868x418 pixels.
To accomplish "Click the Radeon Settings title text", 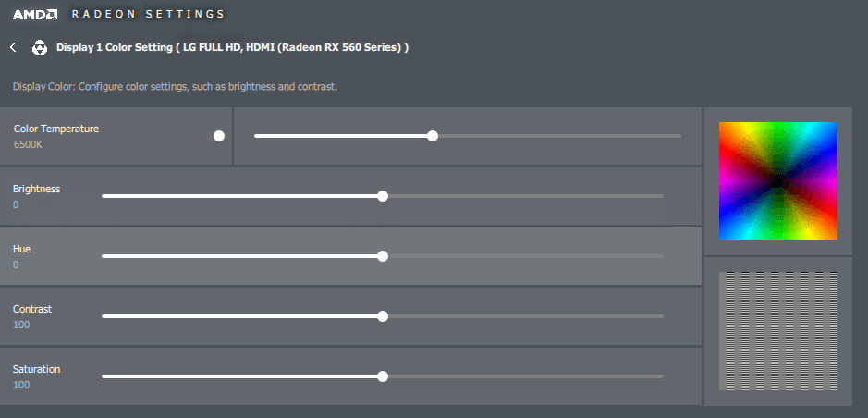I will 148,15.
